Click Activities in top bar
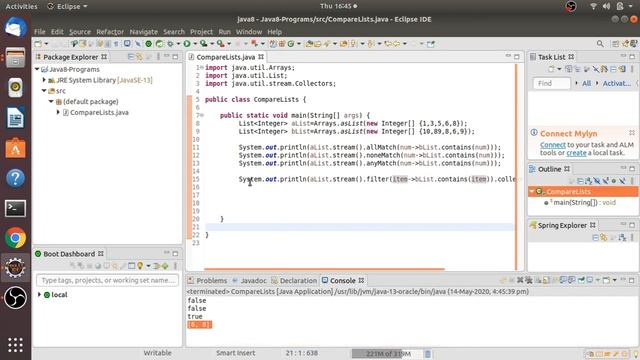Screen dimensions: 640x360 21,6
